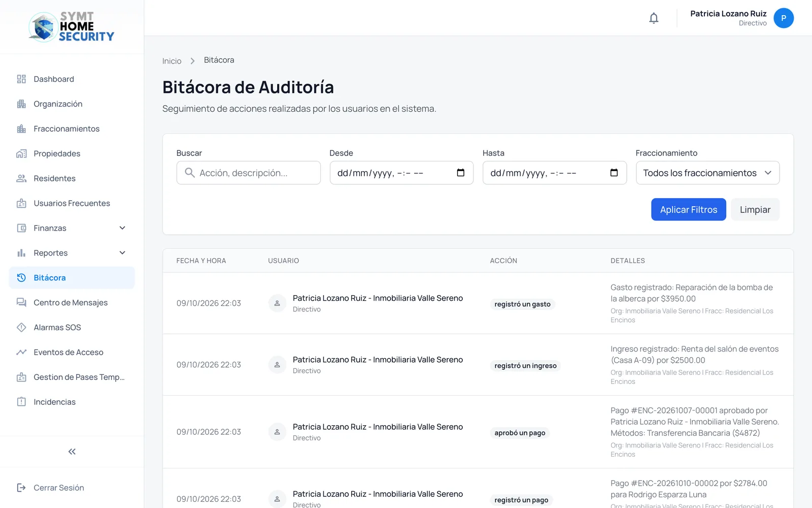Expand the Reportes submenu chevron

coord(122,253)
